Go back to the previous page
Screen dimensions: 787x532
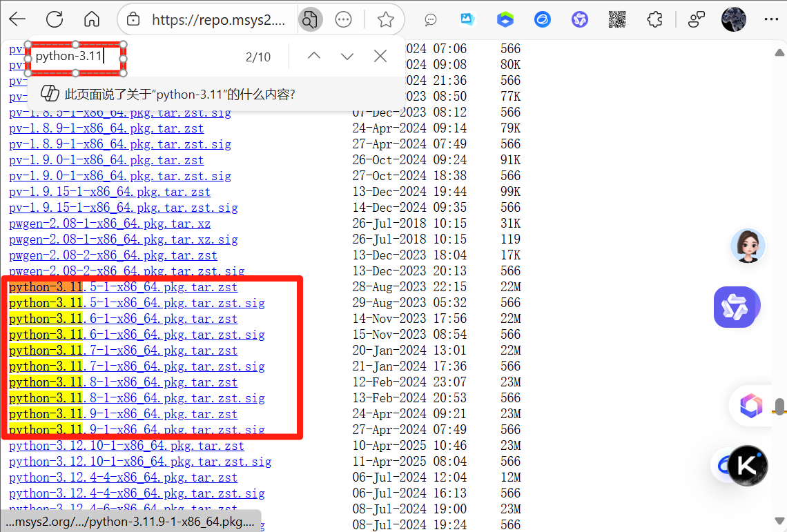point(17,19)
